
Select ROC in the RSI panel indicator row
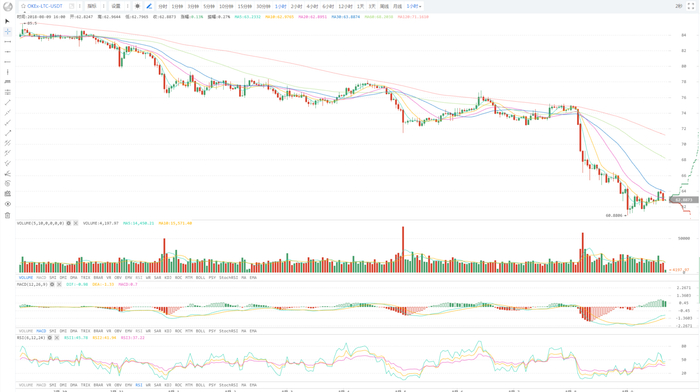pyautogui.click(x=178, y=385)
